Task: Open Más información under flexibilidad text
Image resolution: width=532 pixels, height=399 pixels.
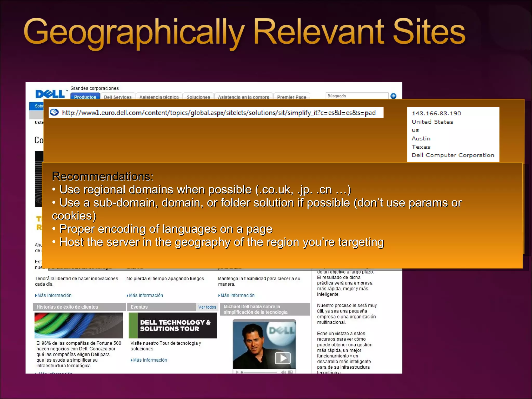Action: pos(236,295)
